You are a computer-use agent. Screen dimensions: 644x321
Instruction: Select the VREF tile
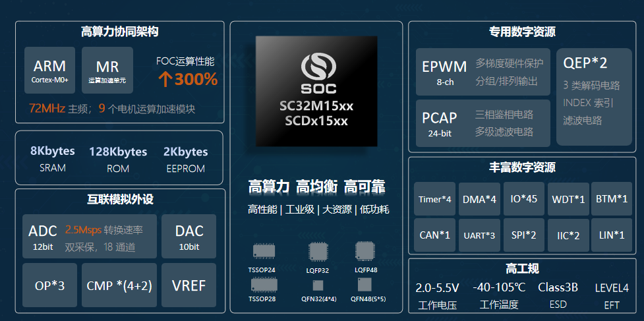[x=189, y=285]
